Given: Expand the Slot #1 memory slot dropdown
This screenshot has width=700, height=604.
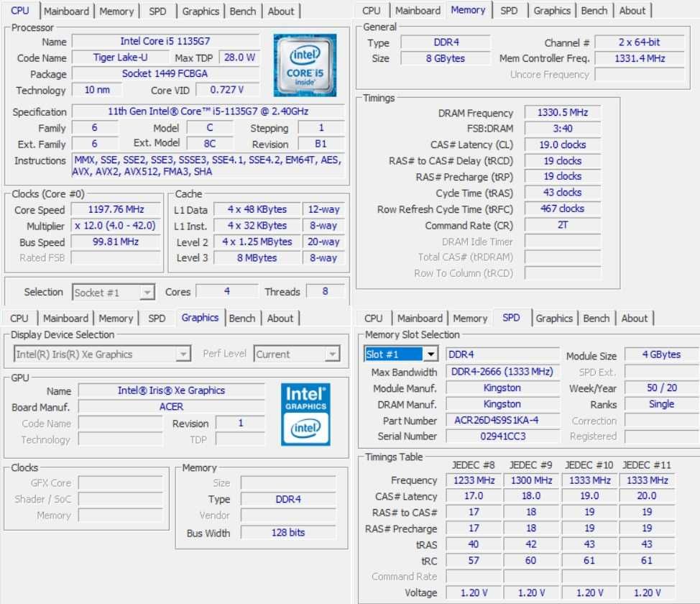Looking at the screenshot, I should [401, 354].
